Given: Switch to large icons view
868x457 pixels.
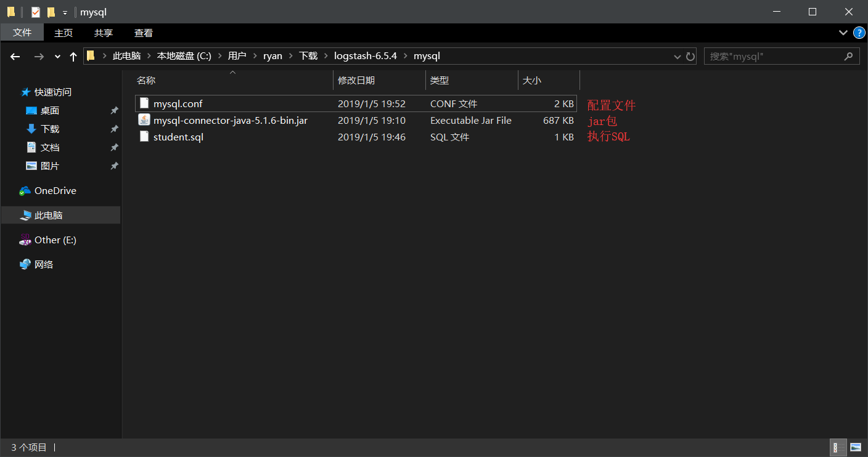Looking at the screenshot, I should [856, 448].
